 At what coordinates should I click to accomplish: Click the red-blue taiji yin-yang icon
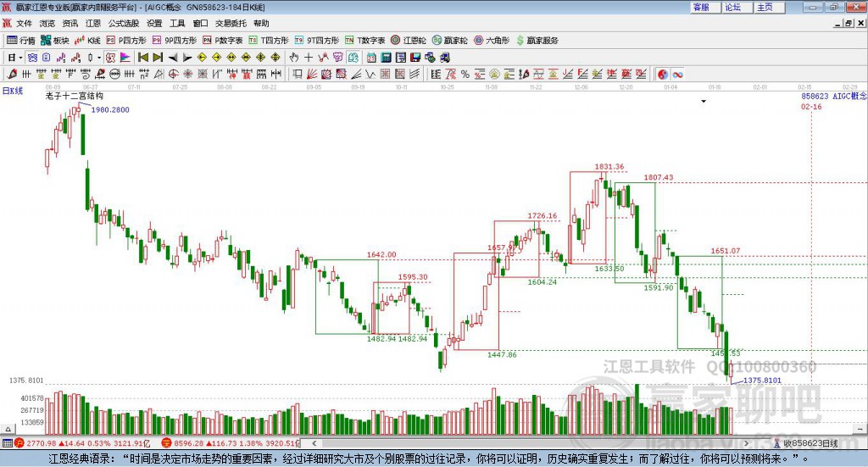663,74
